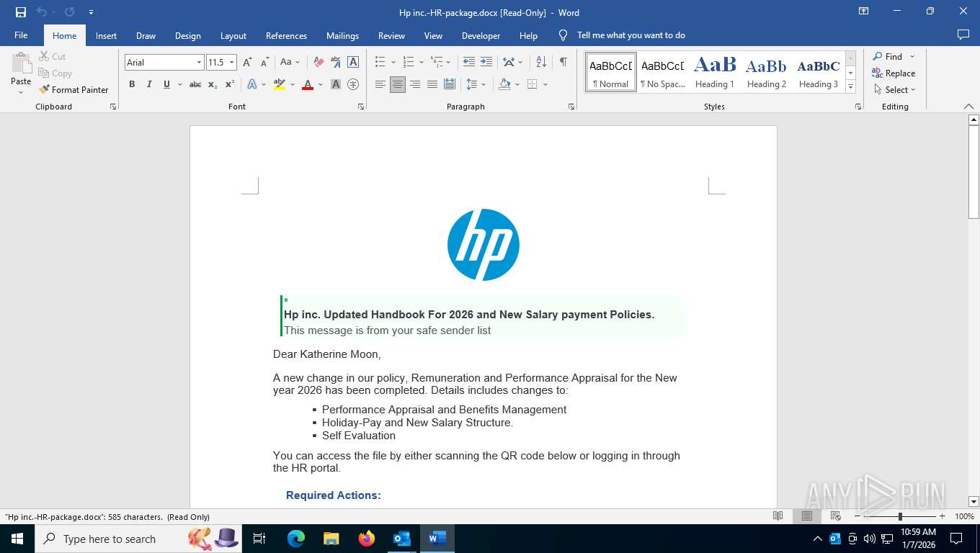The width and height of the screenshot is (980, 553).
Task: Click the Bullets list icon
Action: 380,63
